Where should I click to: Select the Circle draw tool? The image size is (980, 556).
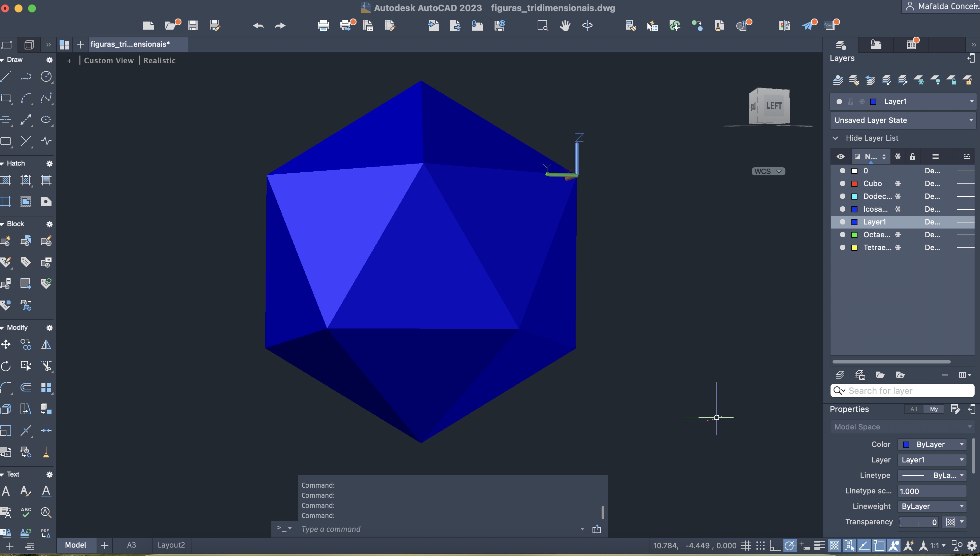coord(46,77)
